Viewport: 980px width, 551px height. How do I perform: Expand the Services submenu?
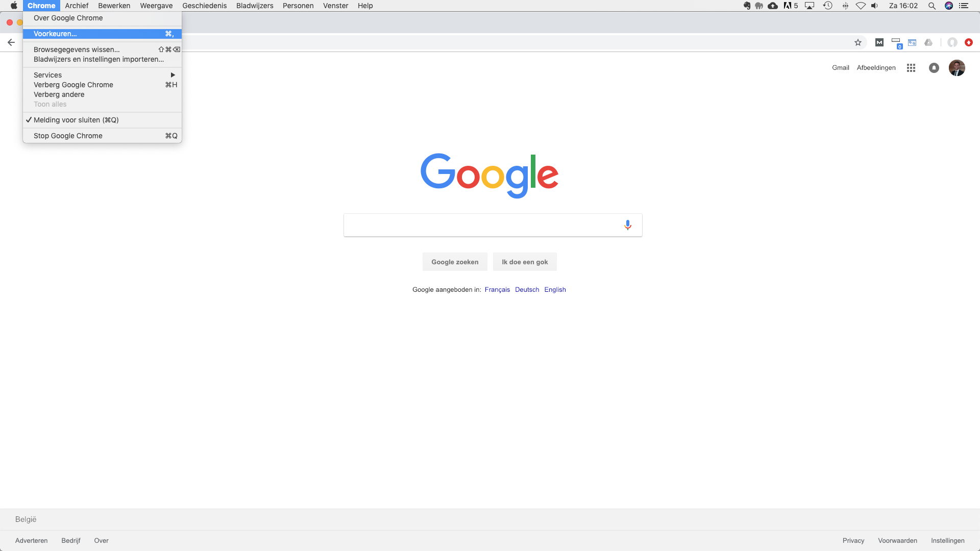tap(102, 75)
